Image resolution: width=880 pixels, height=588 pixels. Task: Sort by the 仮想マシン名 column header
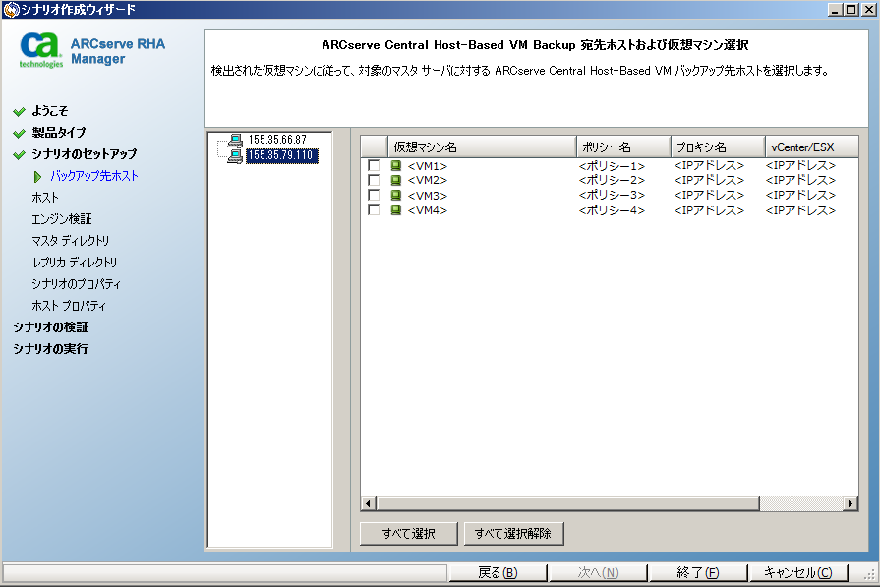pyautogui.click(x=480, y=147)
